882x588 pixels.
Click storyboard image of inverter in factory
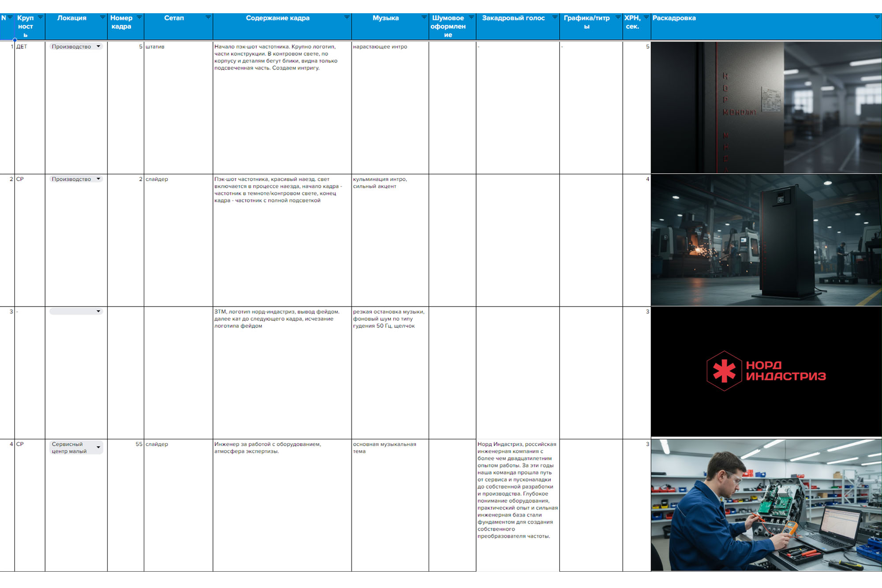[x=766, y=240]
